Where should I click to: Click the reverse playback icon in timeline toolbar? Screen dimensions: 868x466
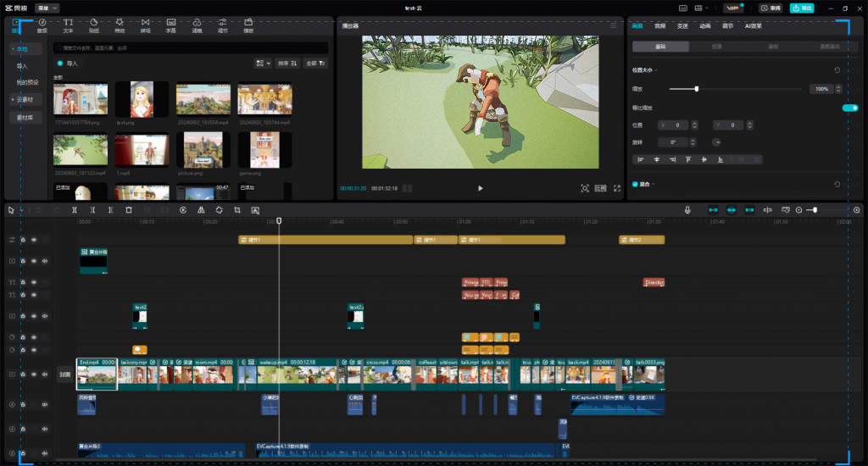click(x=183, y=210)
